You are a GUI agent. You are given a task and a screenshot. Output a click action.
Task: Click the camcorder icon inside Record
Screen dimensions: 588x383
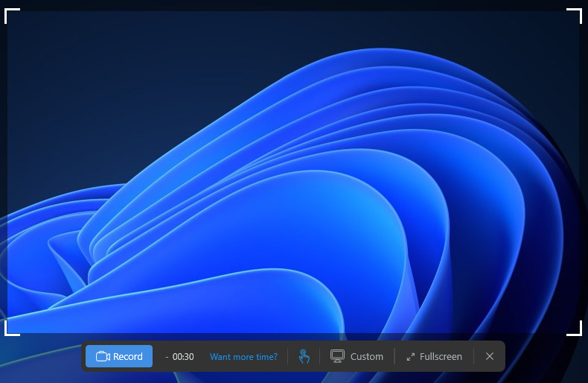(x=103, y=356)
